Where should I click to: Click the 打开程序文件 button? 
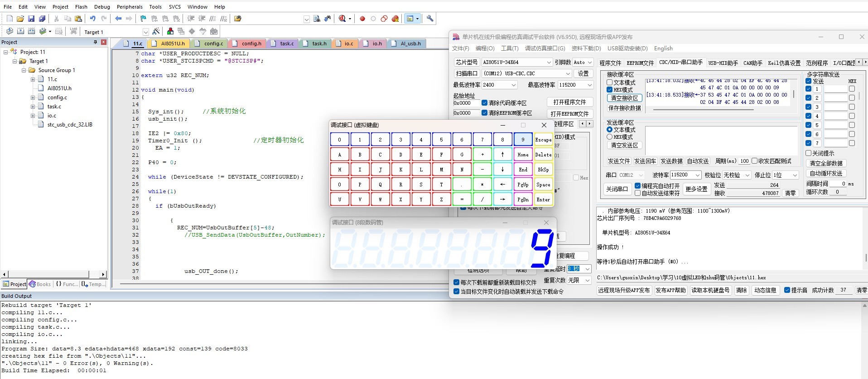(x=569, y=102)
